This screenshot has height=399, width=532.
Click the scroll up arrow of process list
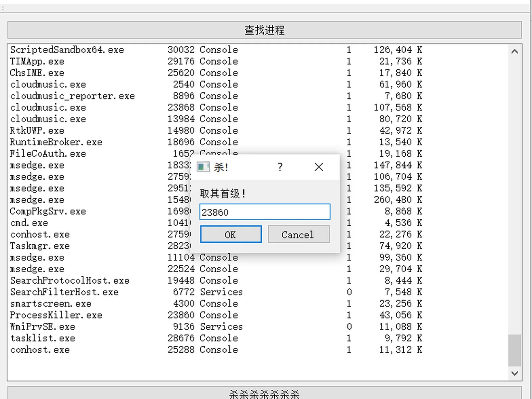pos(515,51)
